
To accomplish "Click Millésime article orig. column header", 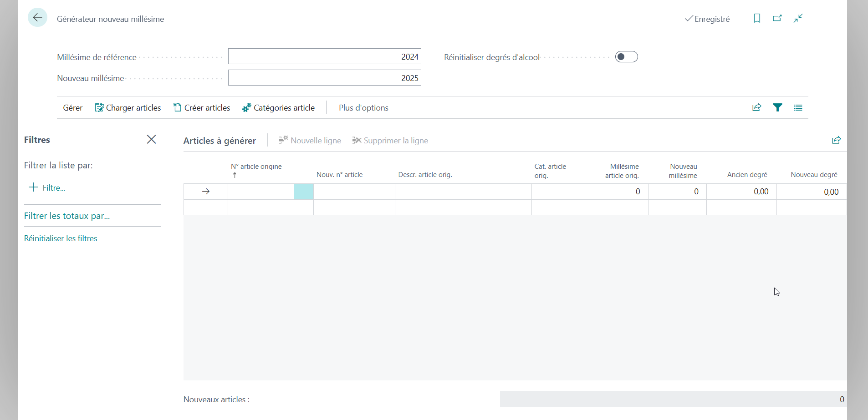I will [622, 171].
